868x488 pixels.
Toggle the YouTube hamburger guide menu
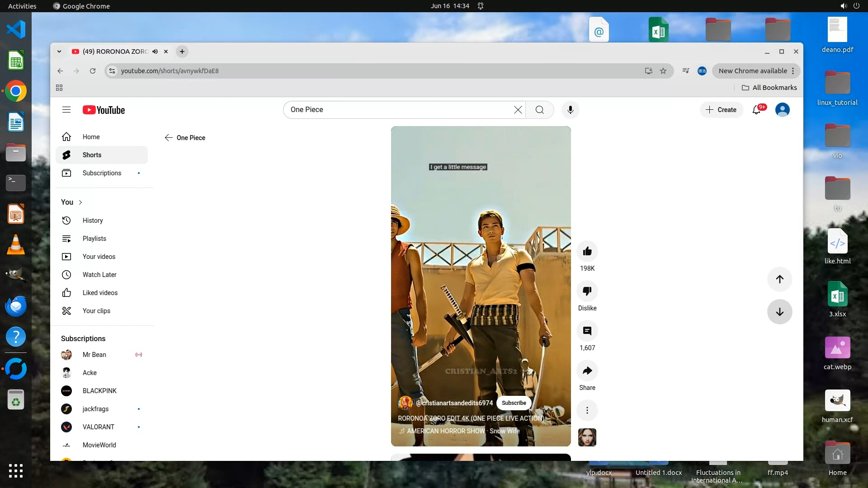point(66,110)
